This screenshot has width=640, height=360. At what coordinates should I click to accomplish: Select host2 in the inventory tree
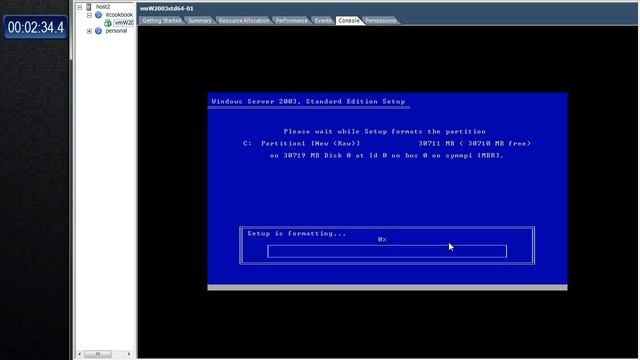point(103,7)
